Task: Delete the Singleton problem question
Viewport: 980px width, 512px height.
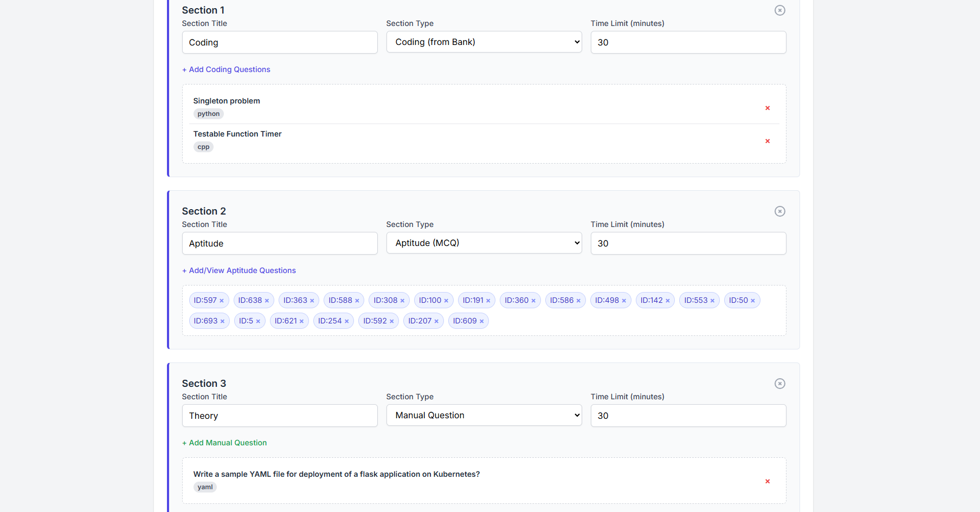Action: [768, 108]
